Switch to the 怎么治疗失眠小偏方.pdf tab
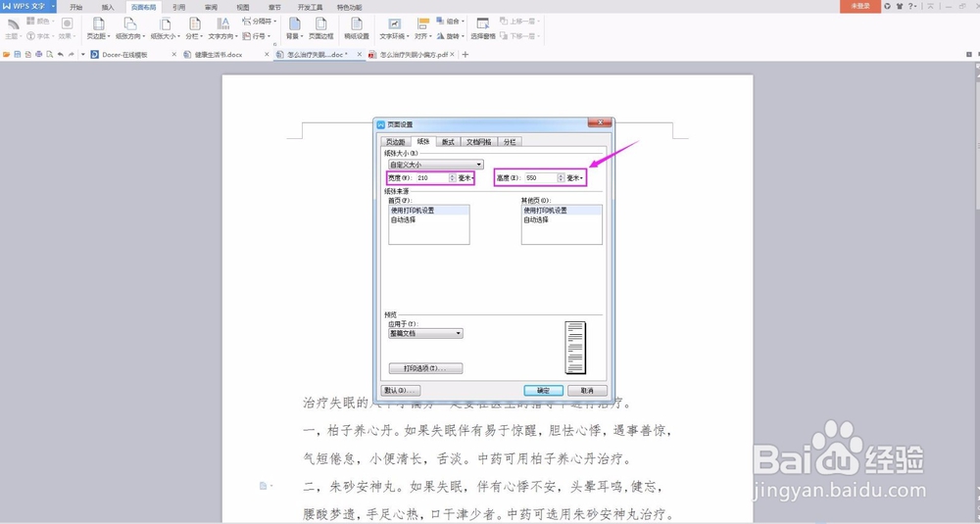 (413, 55)
